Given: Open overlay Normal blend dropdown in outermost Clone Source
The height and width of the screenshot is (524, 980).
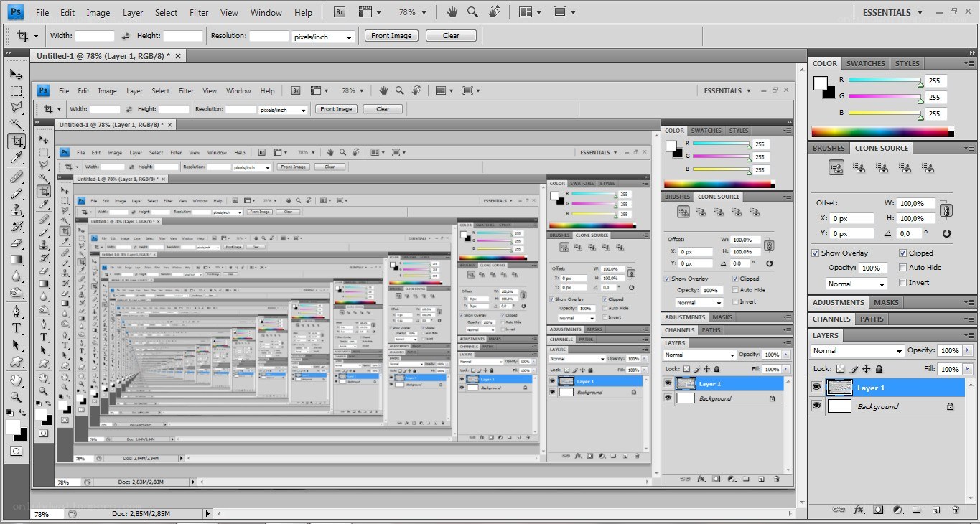Looking at the screenshot, I should [857, 284].
